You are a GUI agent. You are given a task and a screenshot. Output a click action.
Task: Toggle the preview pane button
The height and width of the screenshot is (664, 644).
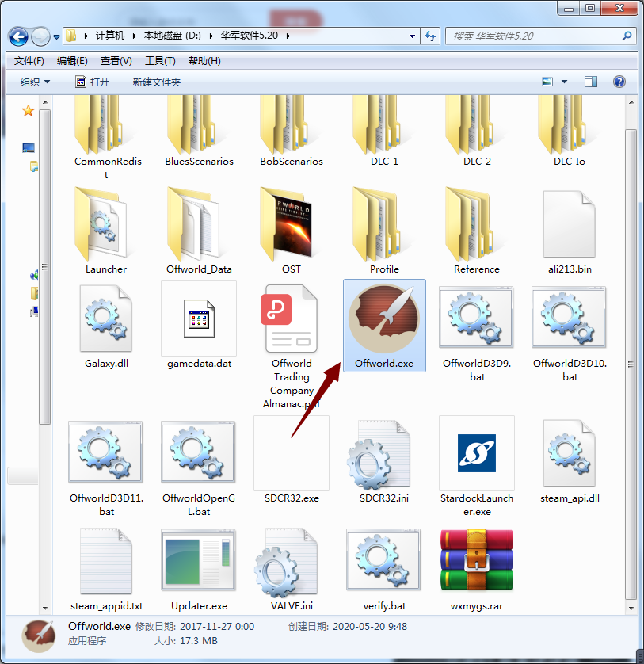[591, 82]
